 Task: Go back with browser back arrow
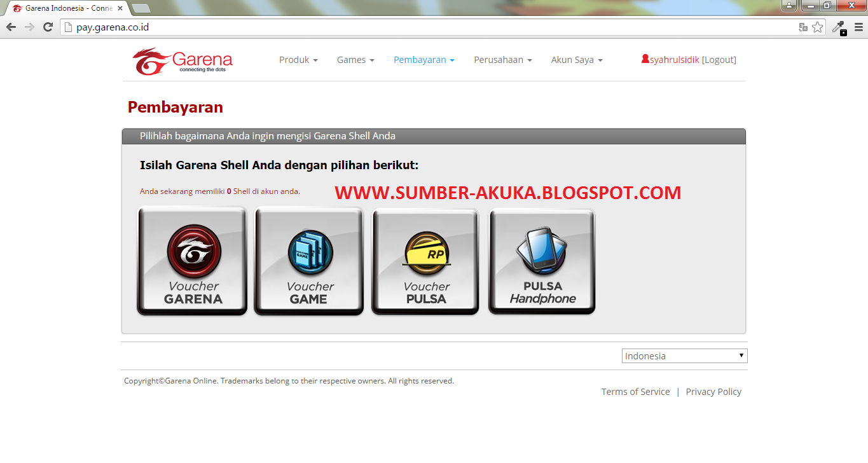tap(11, 27)
